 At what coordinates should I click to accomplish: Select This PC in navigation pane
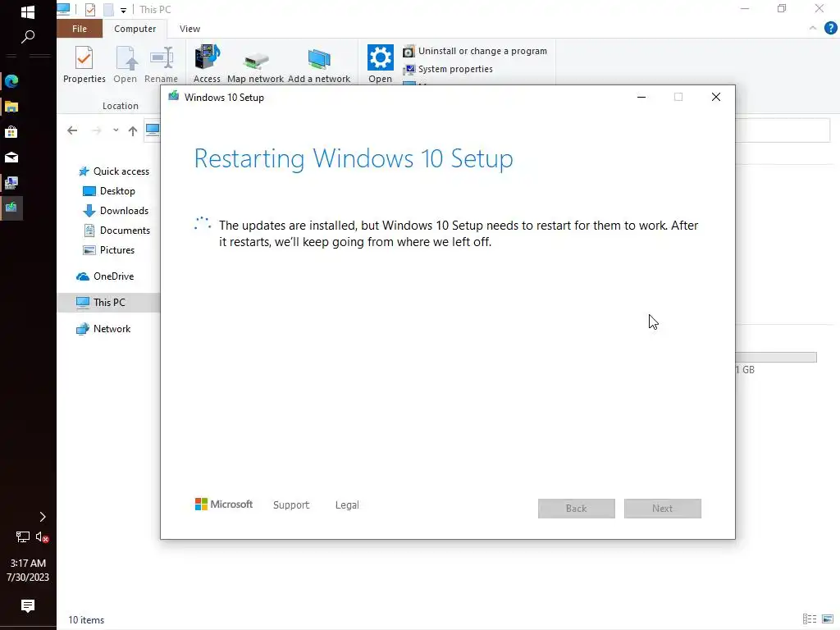108,303
